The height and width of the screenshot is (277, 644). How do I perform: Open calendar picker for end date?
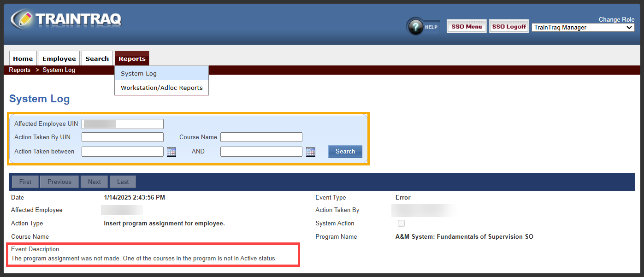pos(311,152)
